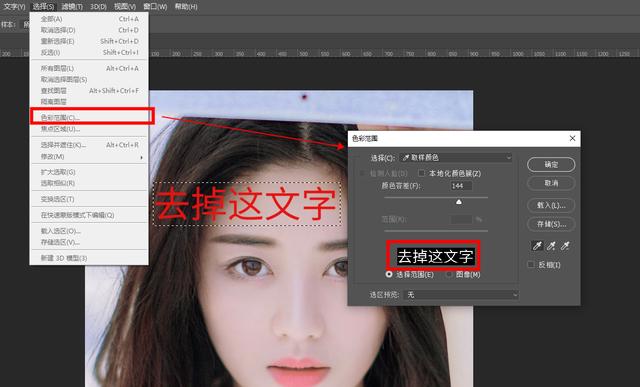Expand the 修改(M) submenu arrow
640x387 pixels.
pyautogui.click(x=141, y=157)
